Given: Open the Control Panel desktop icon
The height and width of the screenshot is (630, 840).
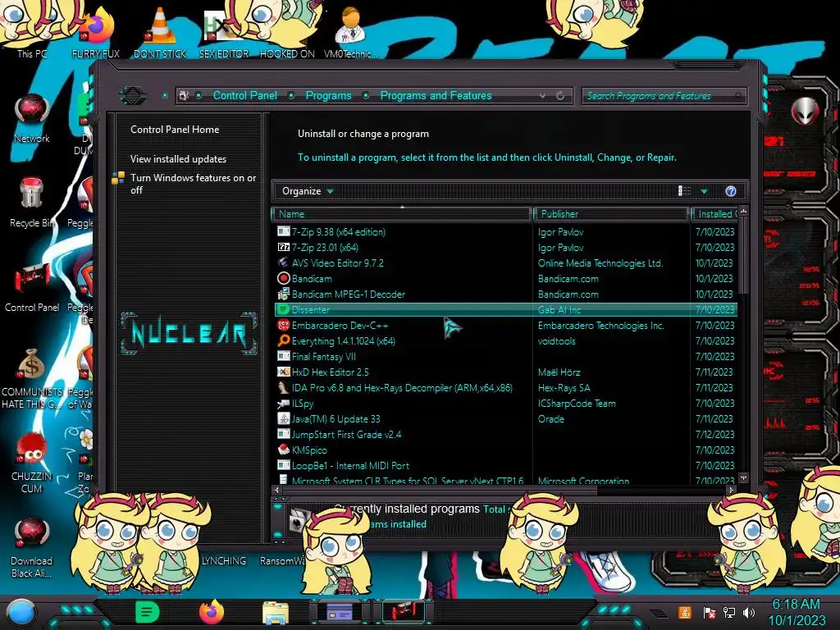Looking at the screenshot, I should point(32,287).
